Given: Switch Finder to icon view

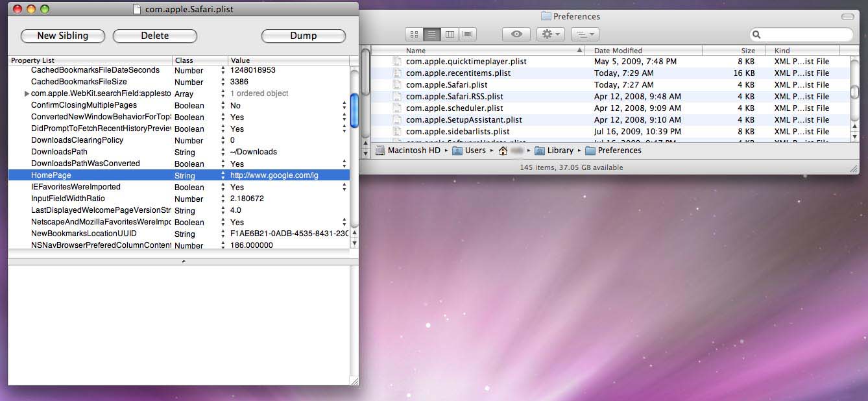Looking at the screenshot, I should pyautogui.click(x=415, y=34).
